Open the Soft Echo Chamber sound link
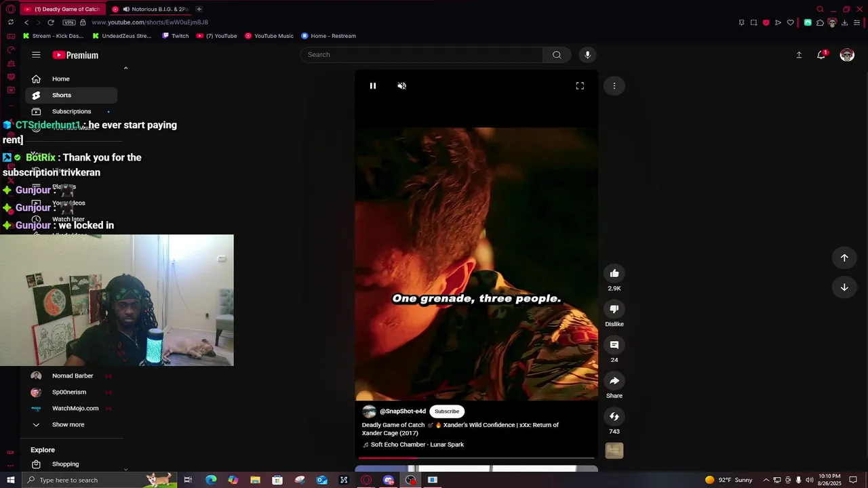 pos(417,445)
